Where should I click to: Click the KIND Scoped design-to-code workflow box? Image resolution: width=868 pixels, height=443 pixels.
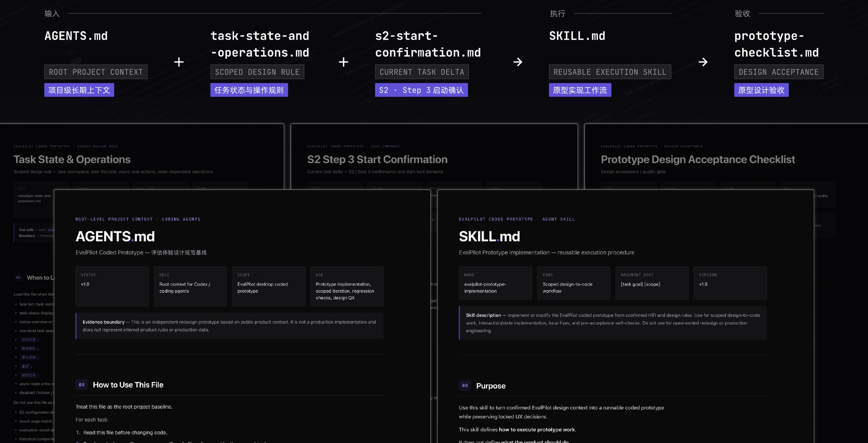pyautogui.click(x=574, y=283)
